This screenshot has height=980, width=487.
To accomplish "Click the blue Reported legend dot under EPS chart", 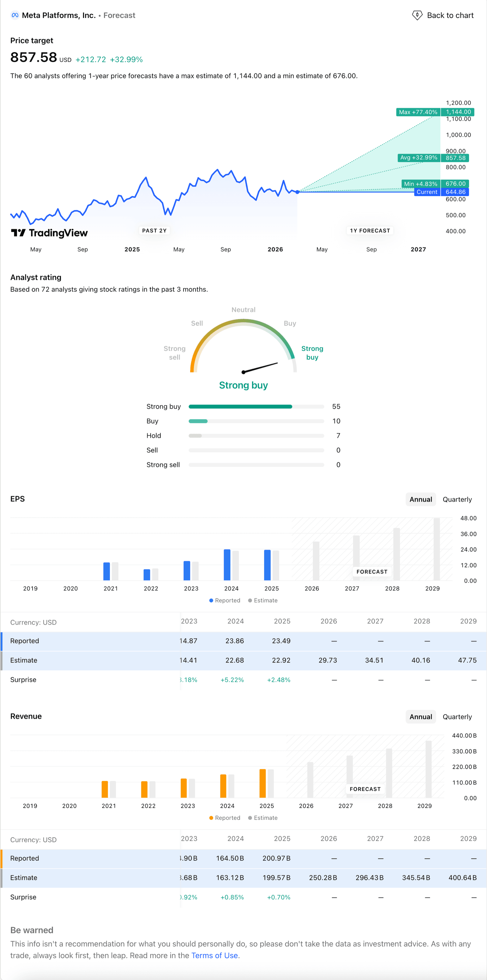I will (x=211, y=600).
